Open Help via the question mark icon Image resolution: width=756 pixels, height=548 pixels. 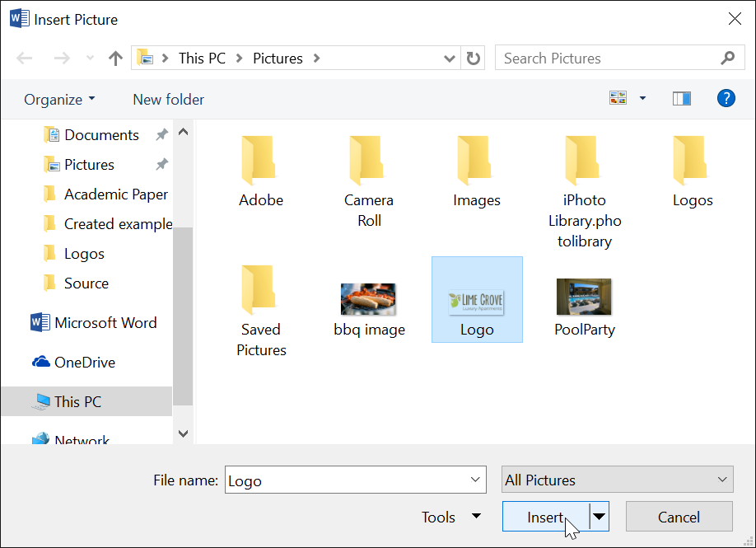726,97
